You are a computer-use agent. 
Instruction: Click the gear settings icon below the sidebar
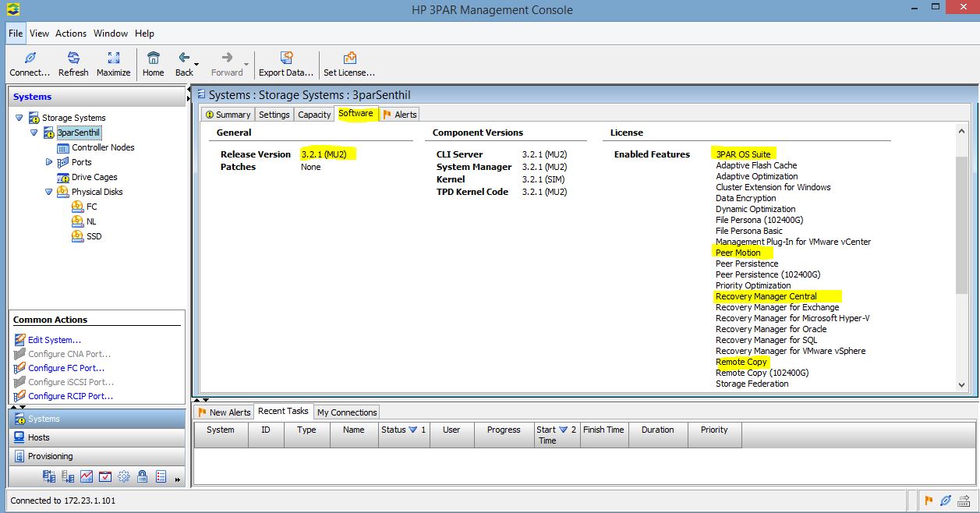tap(123, 476)
